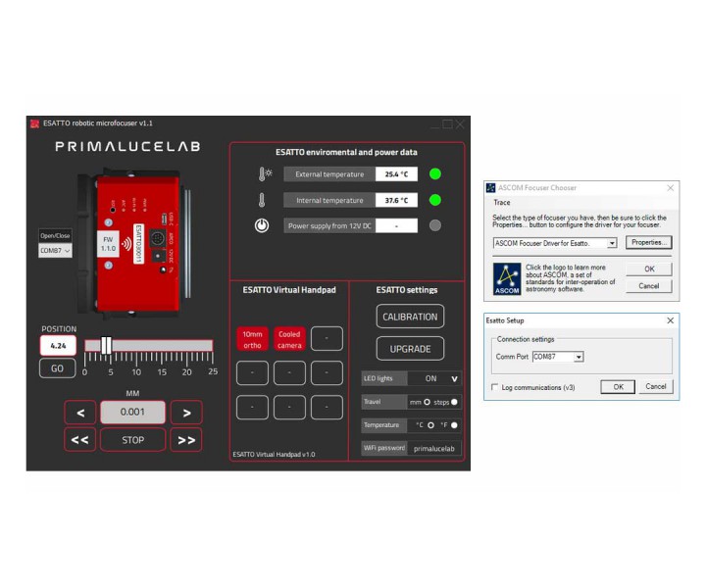Click the ASCOM logo to learn more

tap(506, 275)
